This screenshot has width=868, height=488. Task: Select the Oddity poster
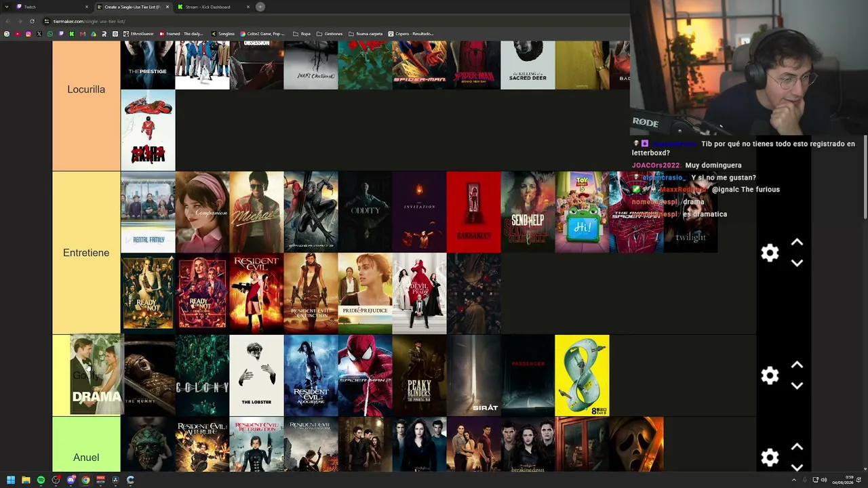365,212
